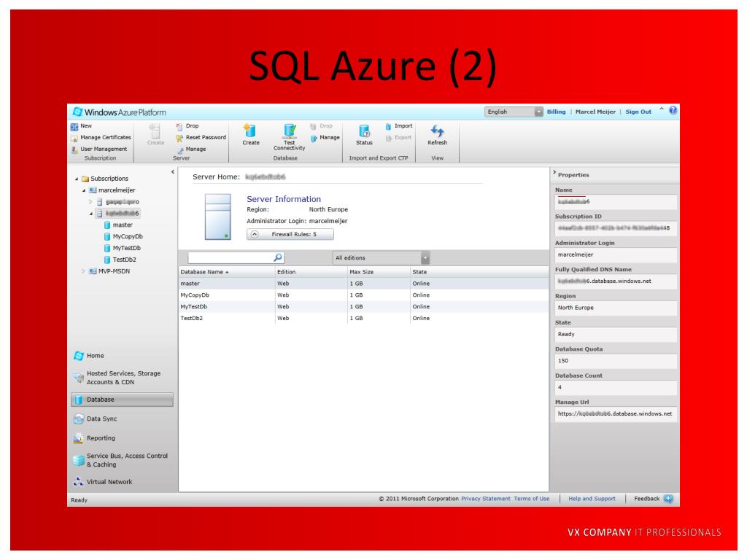Click the Database Quota field
This screenshot has width=747, height=560.
point(616,361)
